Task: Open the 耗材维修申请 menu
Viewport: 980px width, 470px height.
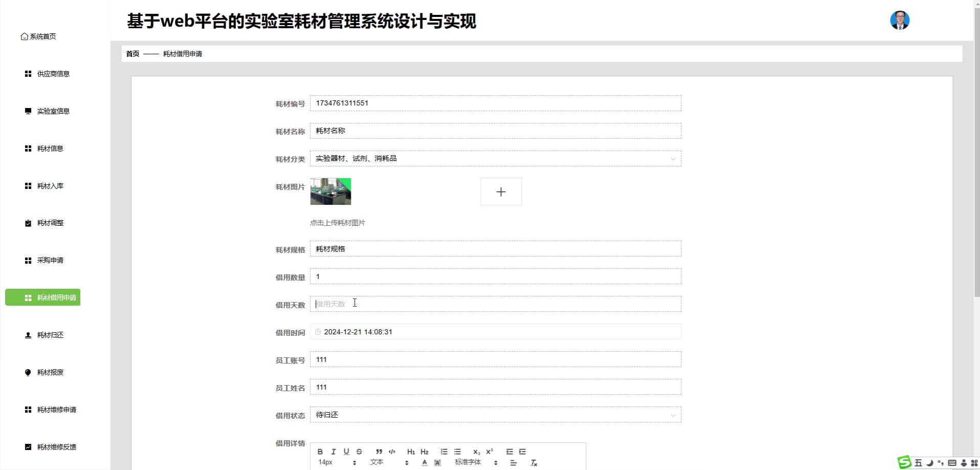Action: pos(51,410)
